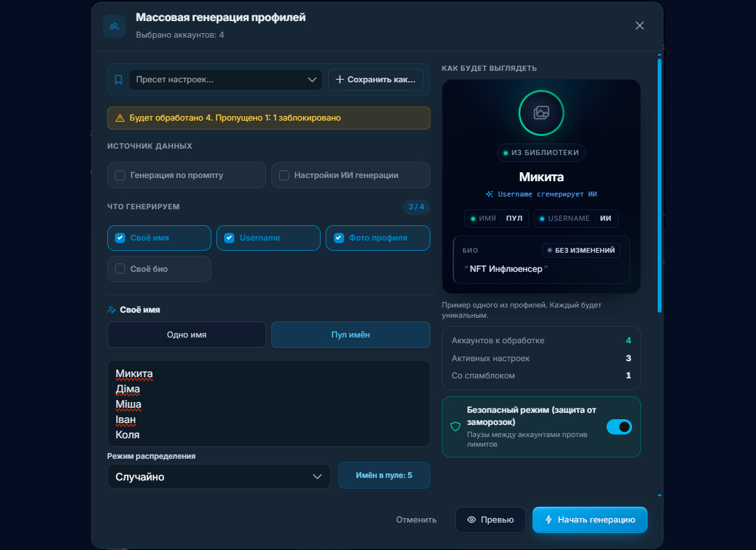This screenshot has height=550, width=756.
Task: Click the Превью button label
Action: 497,519
